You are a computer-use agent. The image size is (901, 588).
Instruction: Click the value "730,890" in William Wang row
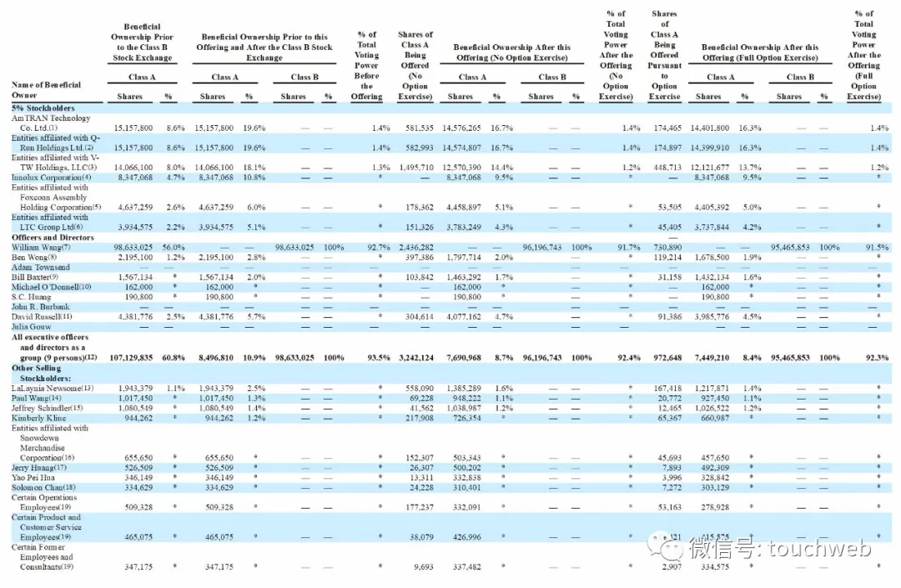coord(667,248)
